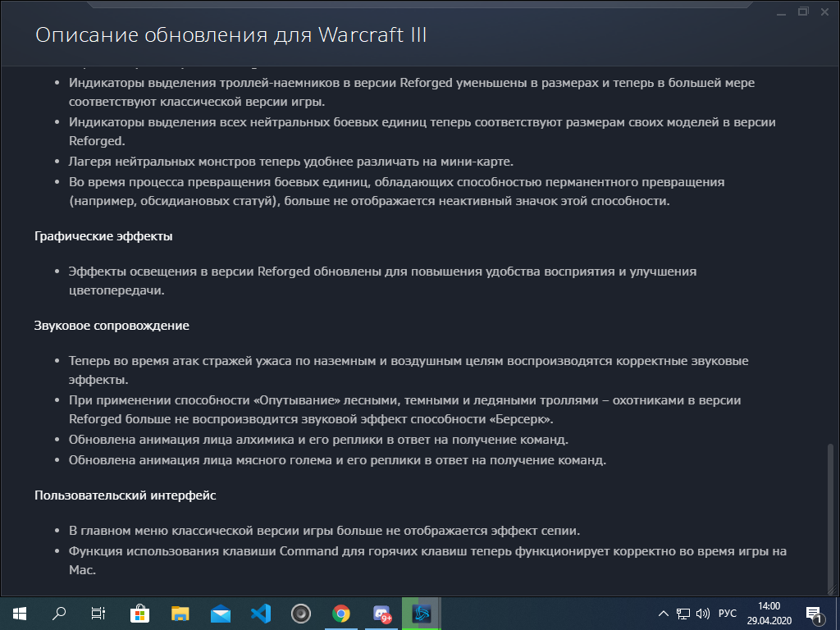This screenshot has width=840, height=630.
Task: Close the Warcraft III update window
Action: point(825,11)
